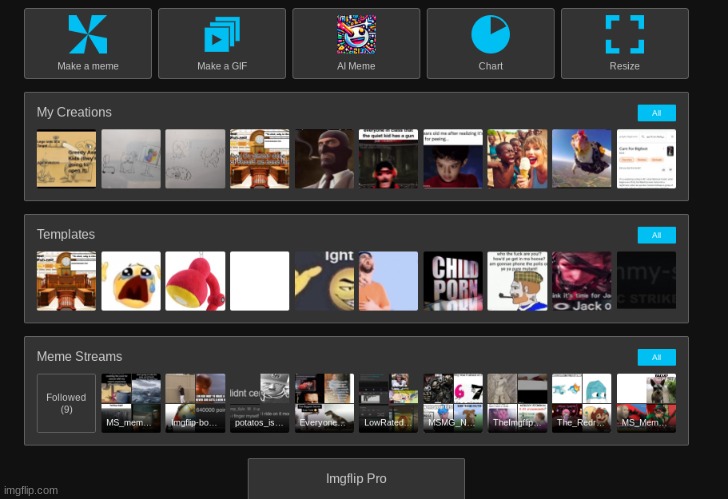Show all Templates with All button

tap(656, 235)
